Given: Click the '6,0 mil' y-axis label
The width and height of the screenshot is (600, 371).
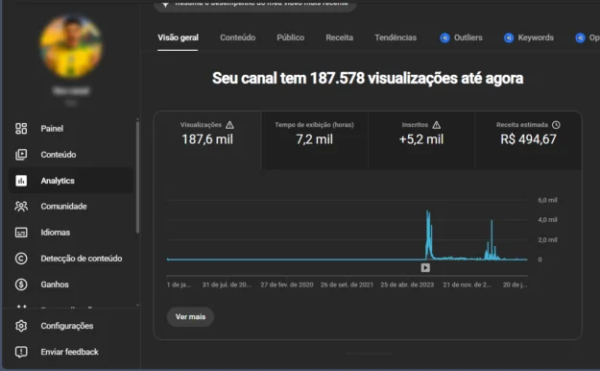Looking at the screenshot, I should [548, 200].
